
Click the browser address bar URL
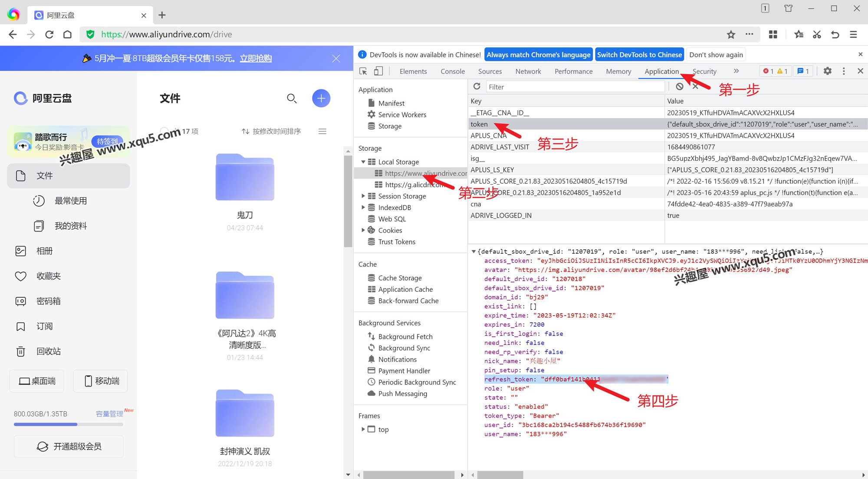[x=167, y=34]
